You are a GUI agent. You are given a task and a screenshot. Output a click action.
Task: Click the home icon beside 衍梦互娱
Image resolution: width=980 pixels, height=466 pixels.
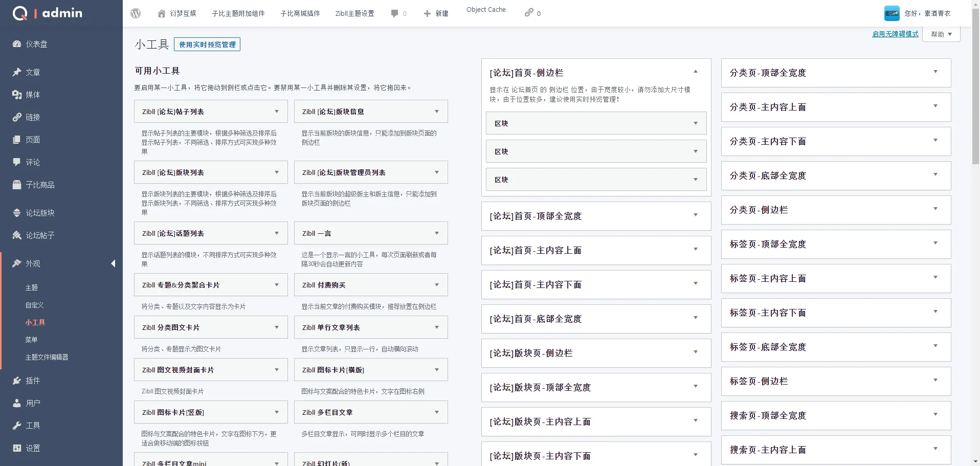pos(162,13)
